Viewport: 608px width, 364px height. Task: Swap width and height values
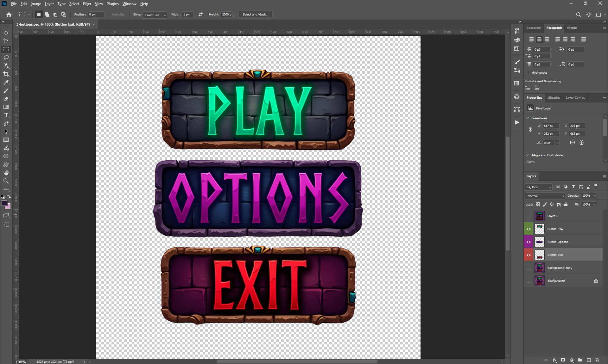point(200,15)
